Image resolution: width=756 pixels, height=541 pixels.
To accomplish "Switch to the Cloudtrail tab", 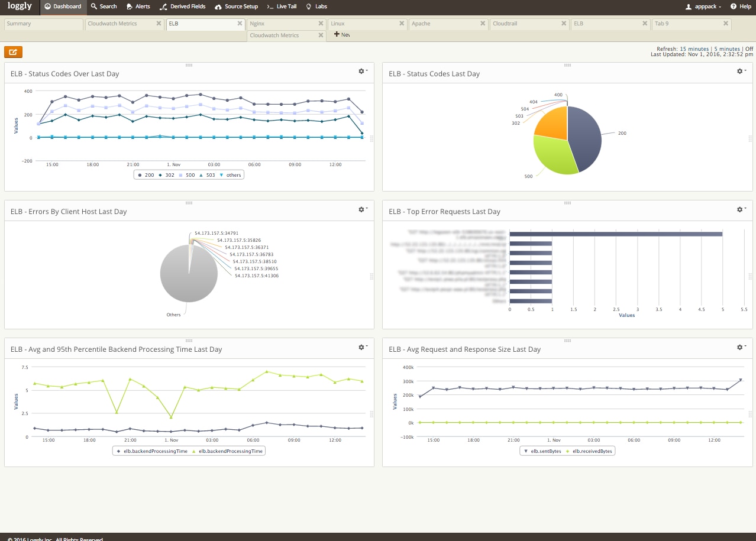I will tap(505, 24).
